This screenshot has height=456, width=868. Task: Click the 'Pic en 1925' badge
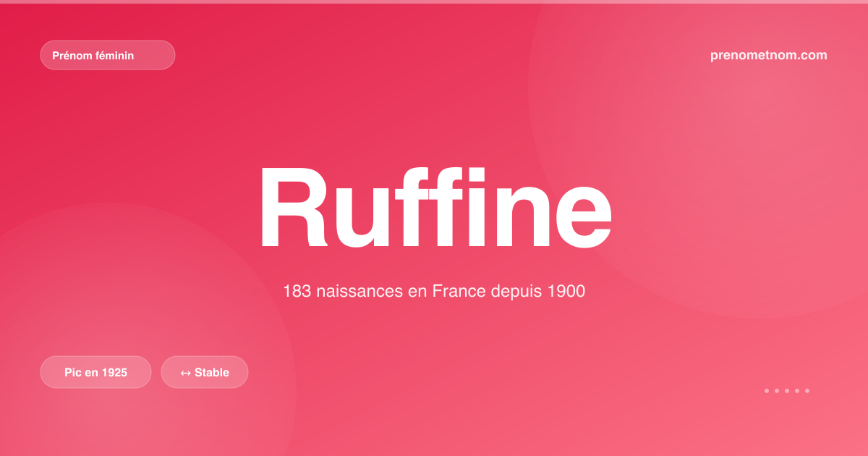pyautogui.click(x=95, y=372)
